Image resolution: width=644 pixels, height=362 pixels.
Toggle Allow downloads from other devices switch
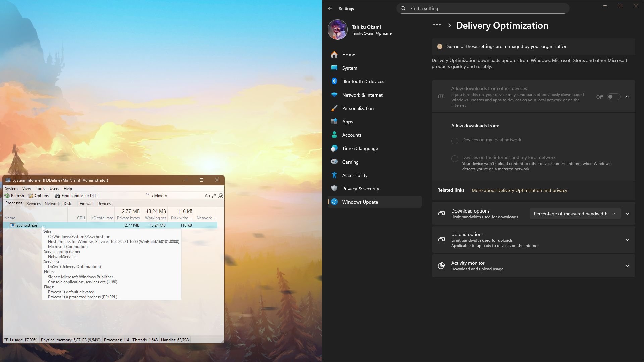click(613, 97)
